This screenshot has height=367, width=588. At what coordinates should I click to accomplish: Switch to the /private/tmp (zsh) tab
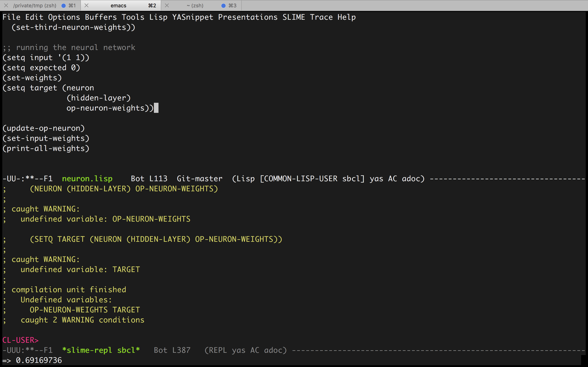click(35, 6)
